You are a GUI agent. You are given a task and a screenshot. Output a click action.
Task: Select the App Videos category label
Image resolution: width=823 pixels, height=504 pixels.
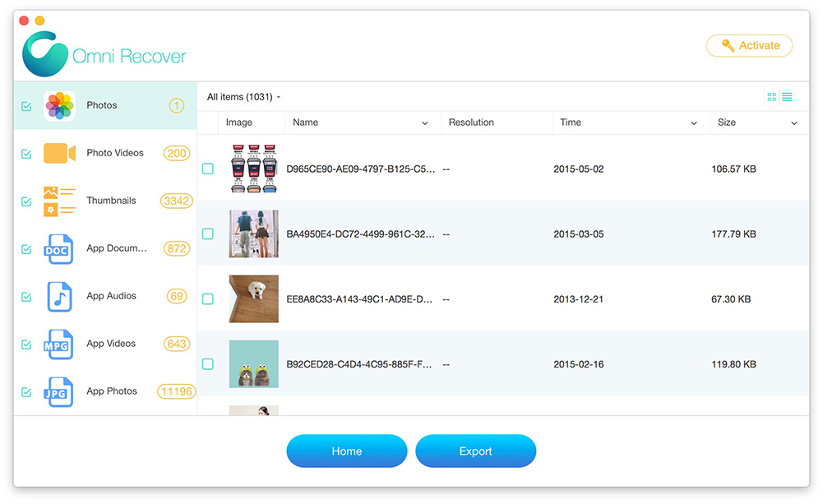coord(111,344)
